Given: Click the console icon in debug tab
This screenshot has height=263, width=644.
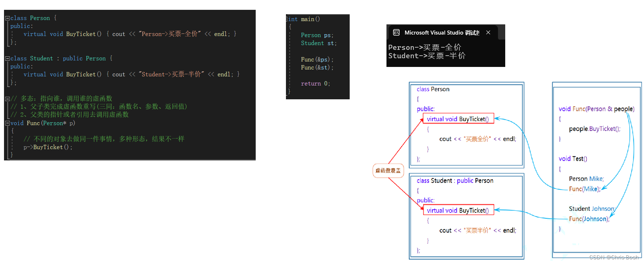Looking at the screenshot, I should 396,33.
